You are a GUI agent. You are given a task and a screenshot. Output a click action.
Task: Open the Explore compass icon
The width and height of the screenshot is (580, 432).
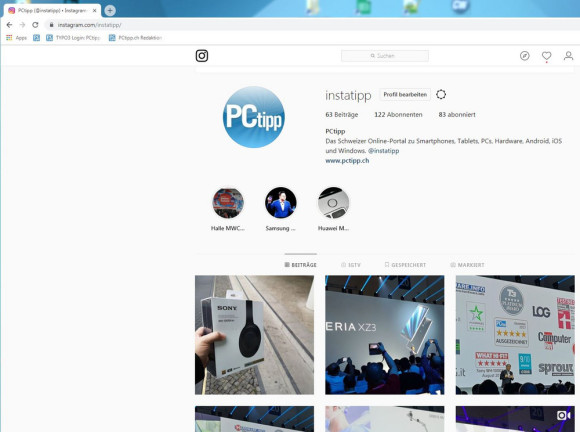tap(525, 56)
